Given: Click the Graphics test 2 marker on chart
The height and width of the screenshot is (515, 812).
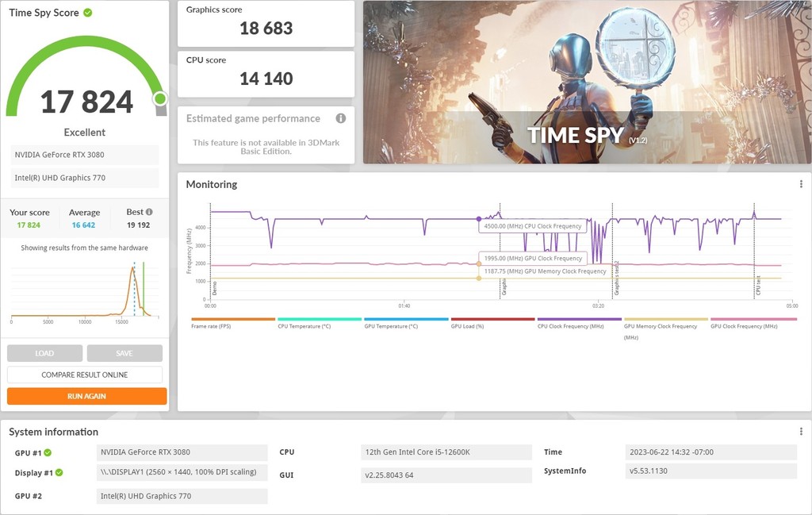Looking at the screenshot, I should point(616,279).
